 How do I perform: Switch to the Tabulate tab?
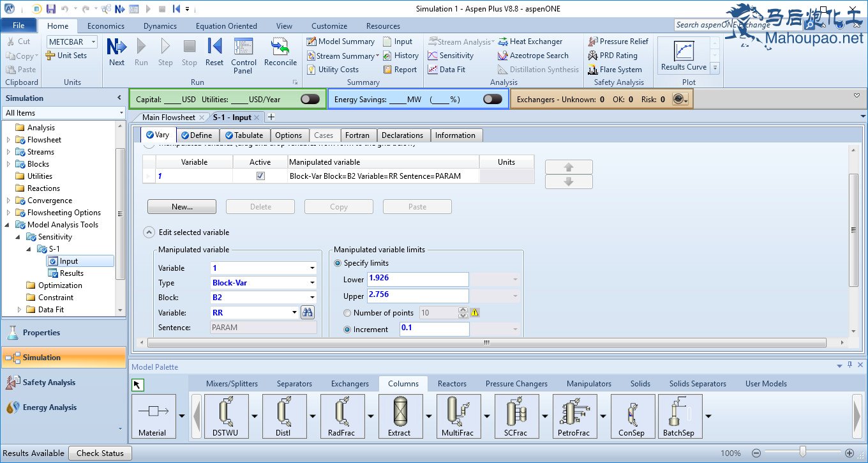[244, 135]
